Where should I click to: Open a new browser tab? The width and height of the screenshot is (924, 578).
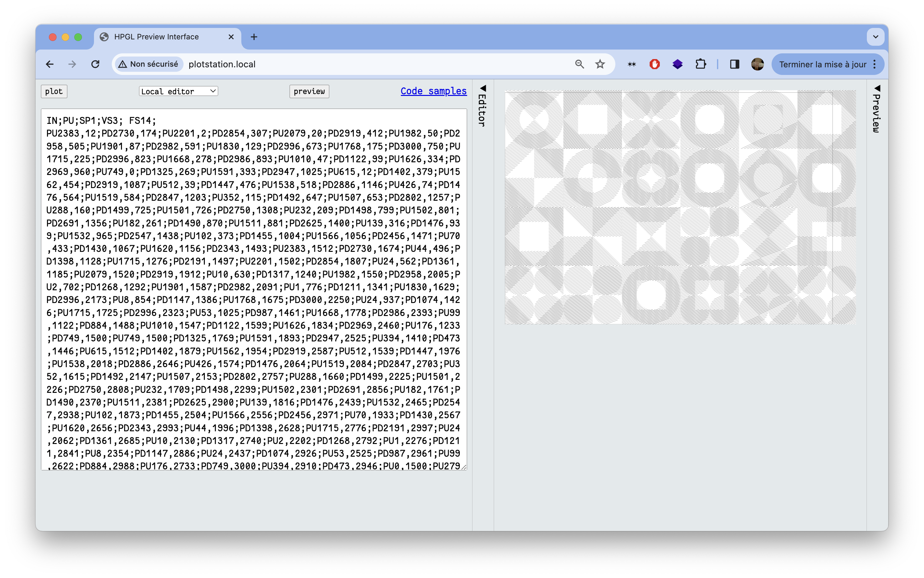(254, 37)
